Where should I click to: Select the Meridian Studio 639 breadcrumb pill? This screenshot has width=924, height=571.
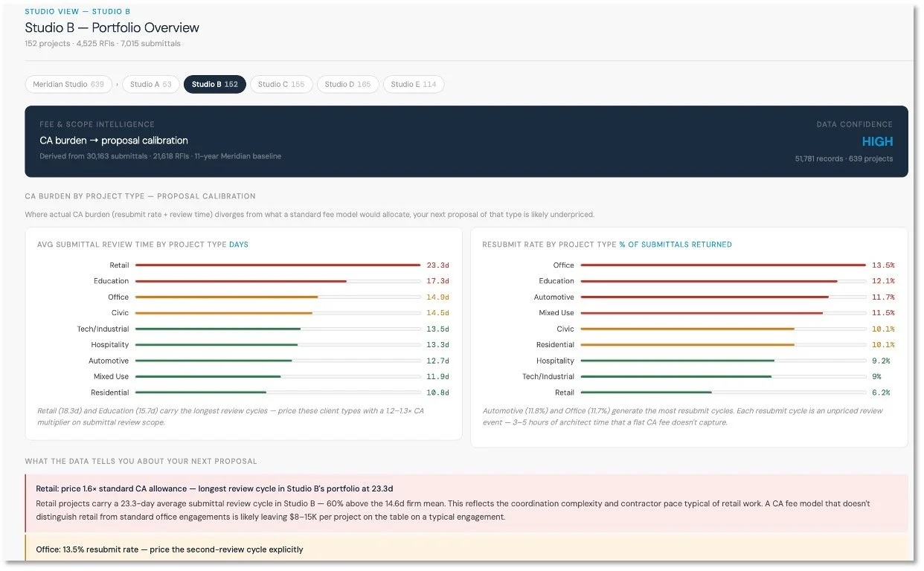pos(68,84)
